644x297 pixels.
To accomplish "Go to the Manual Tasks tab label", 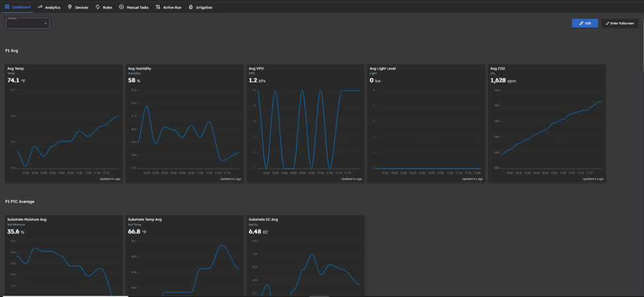I will point(137,7).
